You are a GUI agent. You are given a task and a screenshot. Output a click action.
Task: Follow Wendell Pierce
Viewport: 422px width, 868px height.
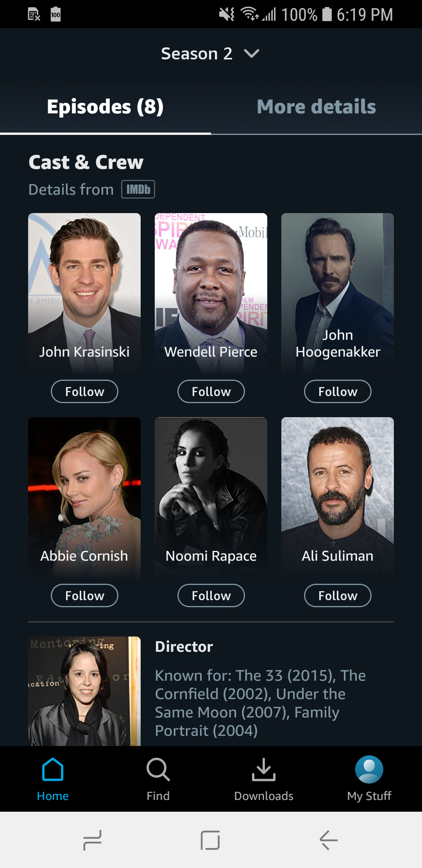(x=211, y=391)
